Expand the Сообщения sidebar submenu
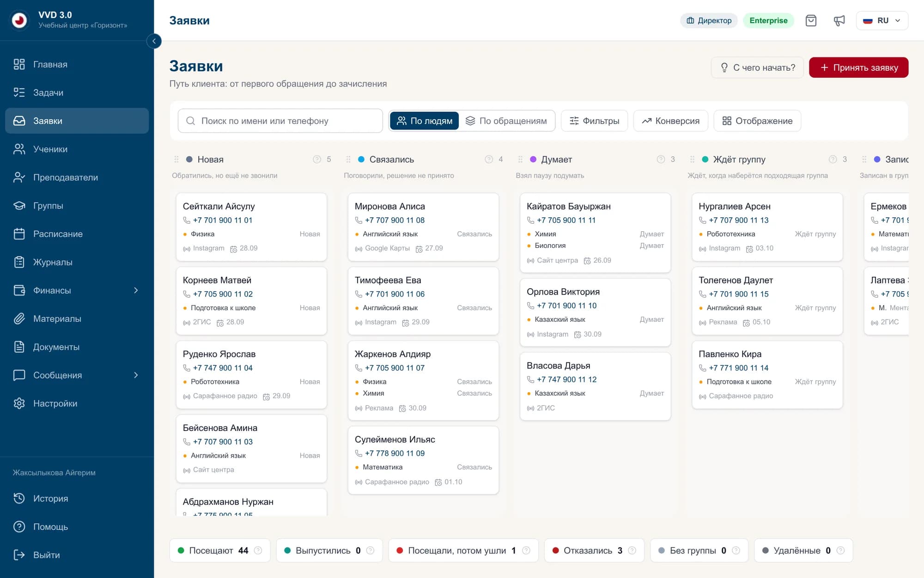Viewport: 924px width, 578px height. [x=136, y=375]
